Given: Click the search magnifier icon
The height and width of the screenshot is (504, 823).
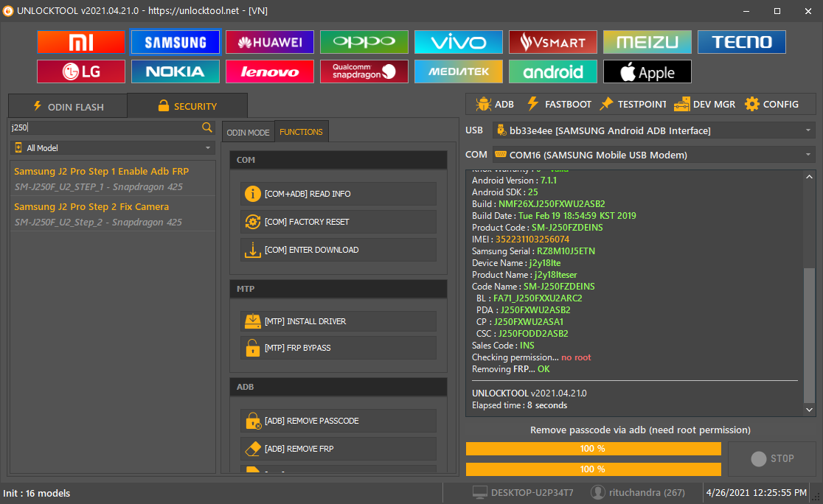Looking at the screenshot, I should click(x=207, y=127).
